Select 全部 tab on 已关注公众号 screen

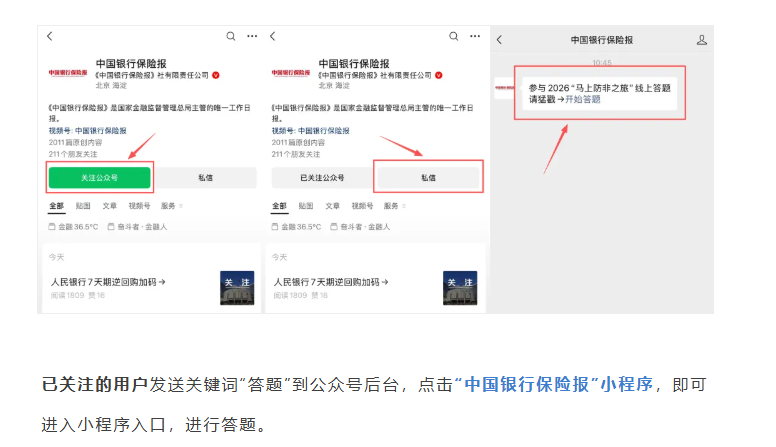click(279, 206)
